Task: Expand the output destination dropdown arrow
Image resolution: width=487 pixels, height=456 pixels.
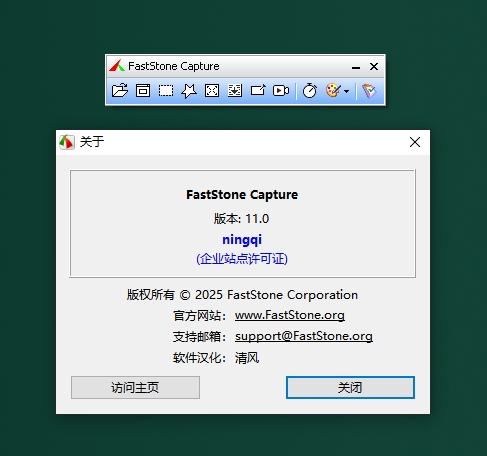Action: pos(347,91)
